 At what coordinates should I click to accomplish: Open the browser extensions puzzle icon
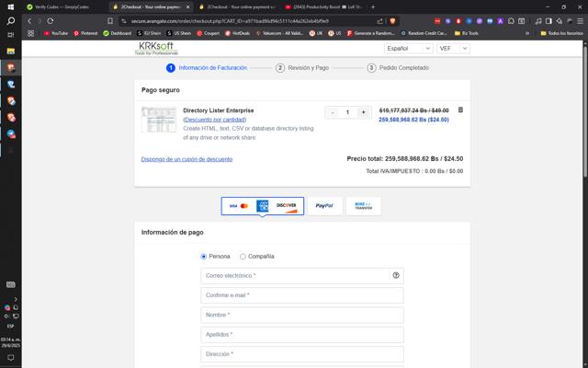511,21
